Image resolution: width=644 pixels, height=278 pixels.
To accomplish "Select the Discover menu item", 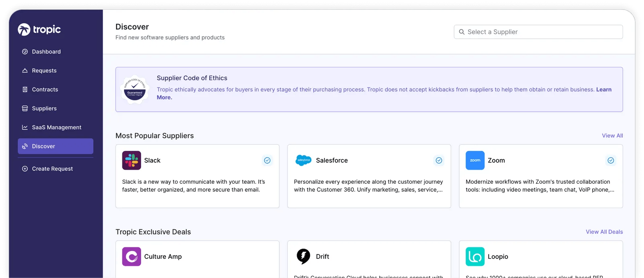I will click(x=56, y=146).
